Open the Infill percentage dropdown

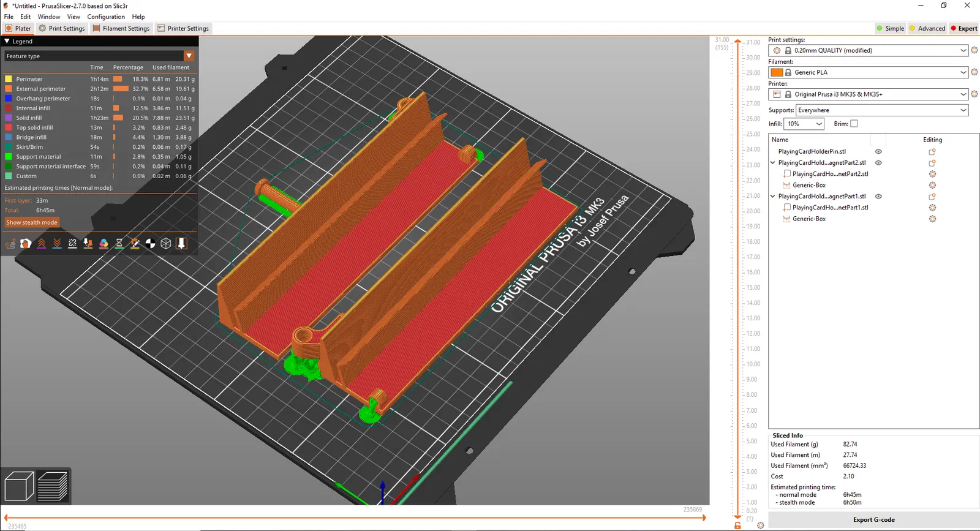[x=805, y=124]
